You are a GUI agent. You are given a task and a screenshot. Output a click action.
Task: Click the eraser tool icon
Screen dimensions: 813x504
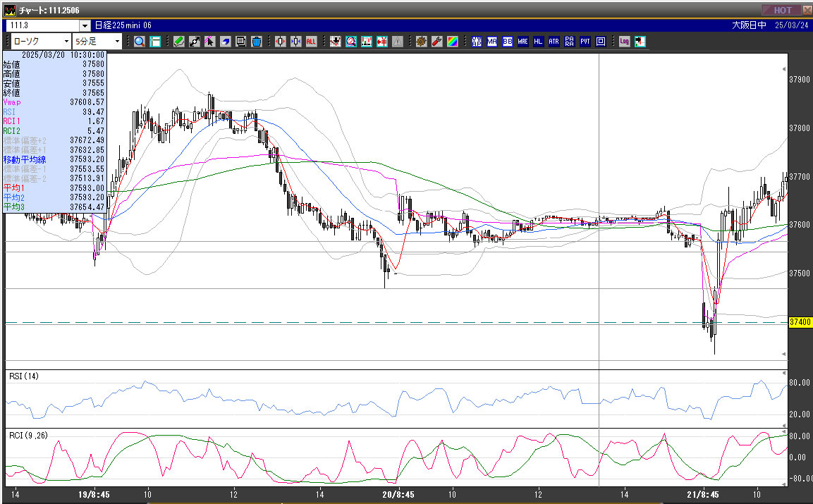pos(226,42)
